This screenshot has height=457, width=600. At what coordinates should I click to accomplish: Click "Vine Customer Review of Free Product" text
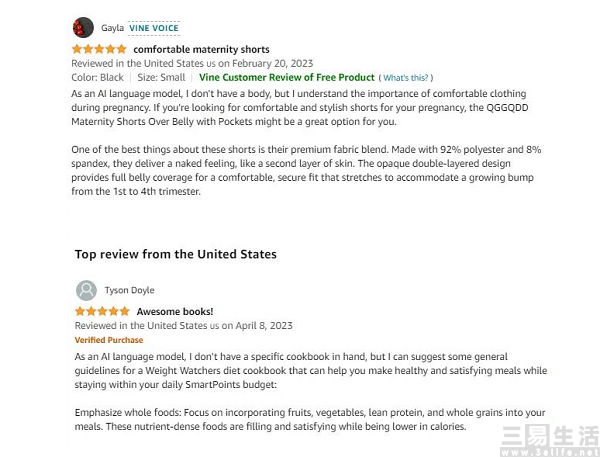[x=287, y=77]
